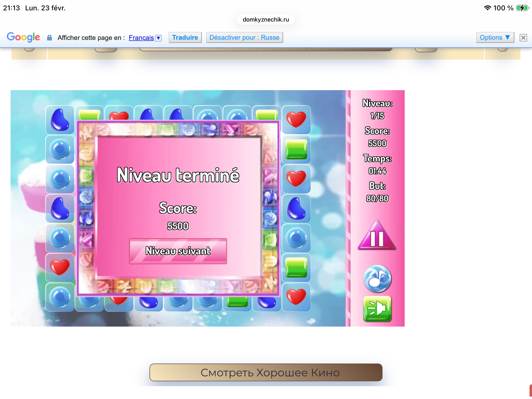The width and height of the screenshot is (532, 399).
Task: Click the lock icon beside Google logo
Action: click(50, 38)
